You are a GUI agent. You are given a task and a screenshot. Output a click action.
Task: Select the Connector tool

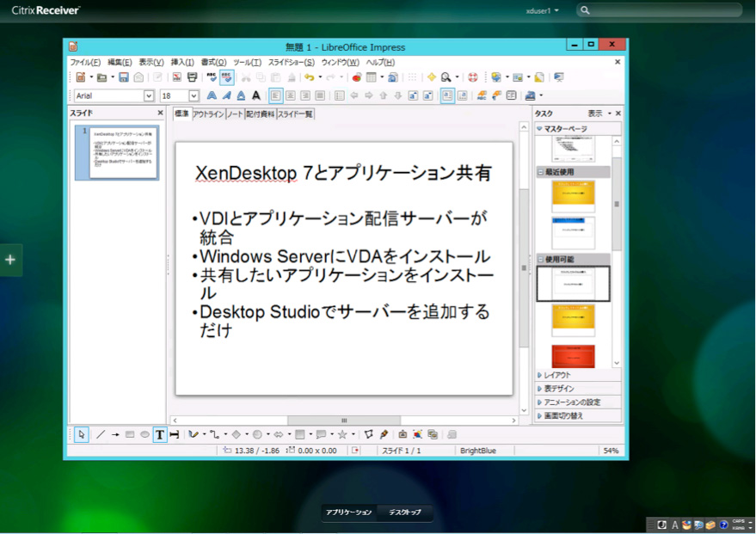pyautogui.click(x=215, y=435)
